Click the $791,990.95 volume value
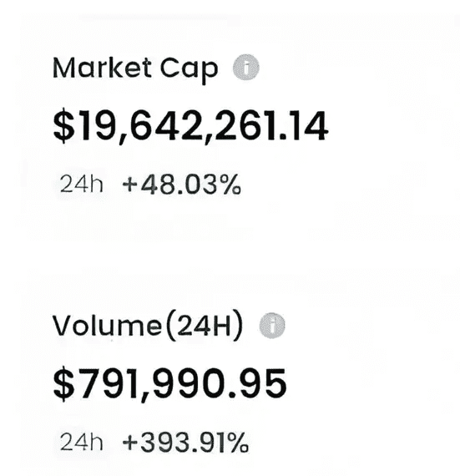 click(x=169, y=384)
